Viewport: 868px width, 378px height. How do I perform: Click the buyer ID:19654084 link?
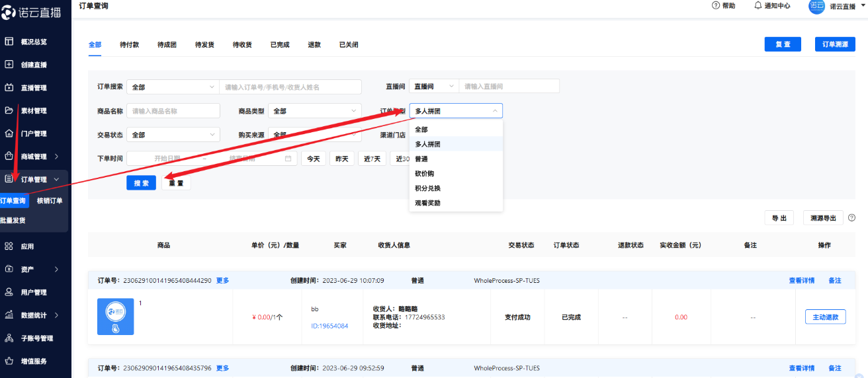tap(329, 326)
